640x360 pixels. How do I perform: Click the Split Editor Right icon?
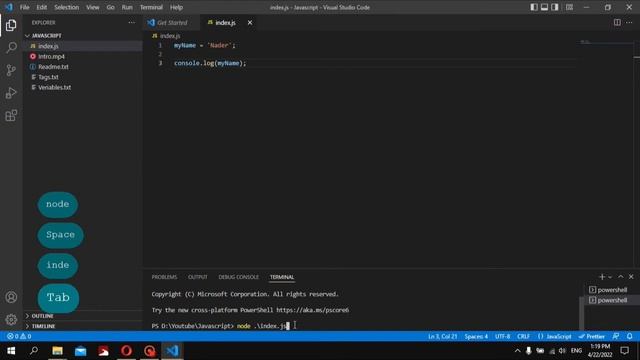tap(617, 23)
